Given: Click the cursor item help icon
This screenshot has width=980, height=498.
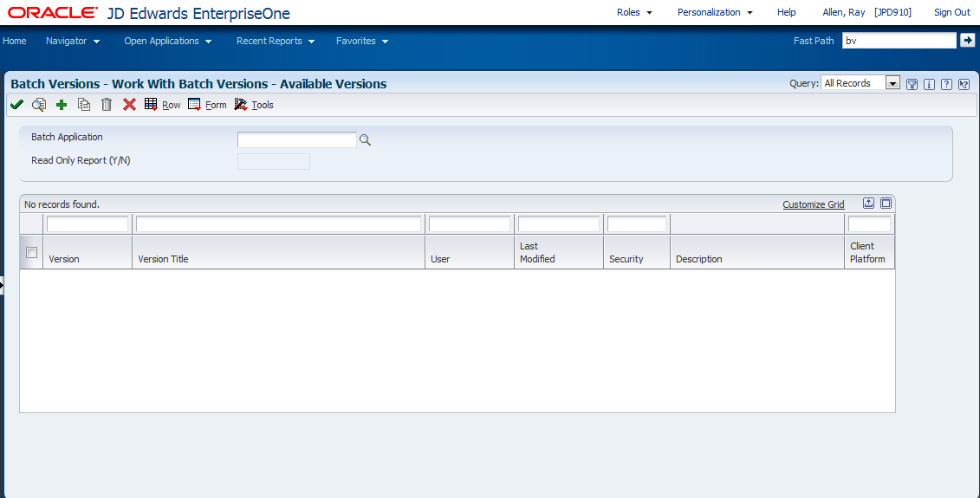Looking at the screenshot, I should click(x=964, y=84).
